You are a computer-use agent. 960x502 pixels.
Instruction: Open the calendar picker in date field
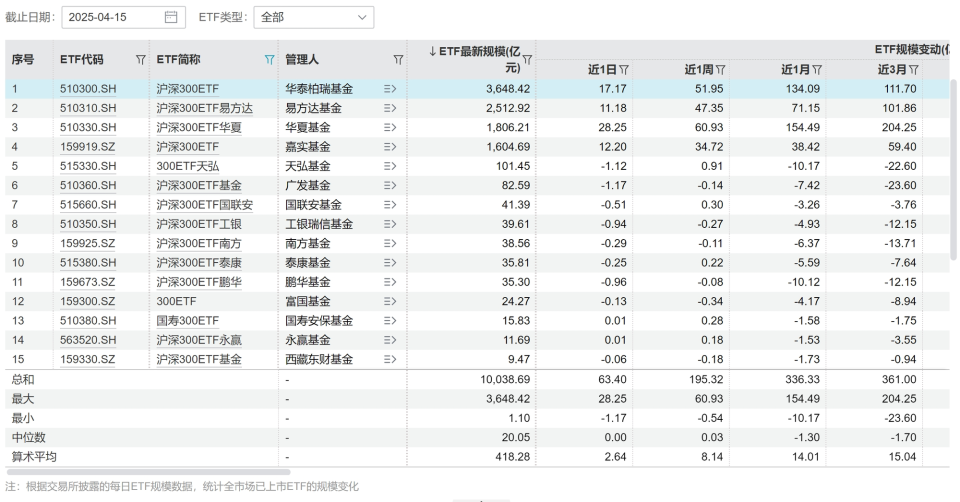coord(171,17)
